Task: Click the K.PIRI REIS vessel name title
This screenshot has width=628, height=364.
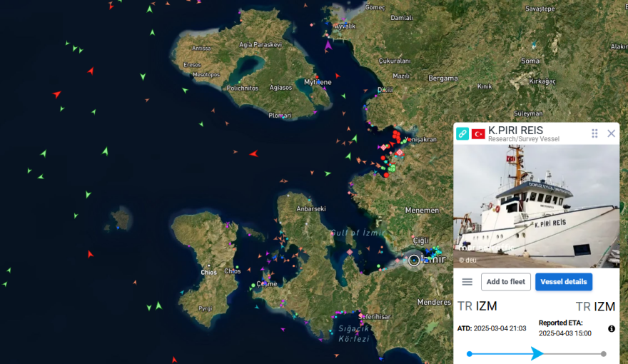Action: 515,130
